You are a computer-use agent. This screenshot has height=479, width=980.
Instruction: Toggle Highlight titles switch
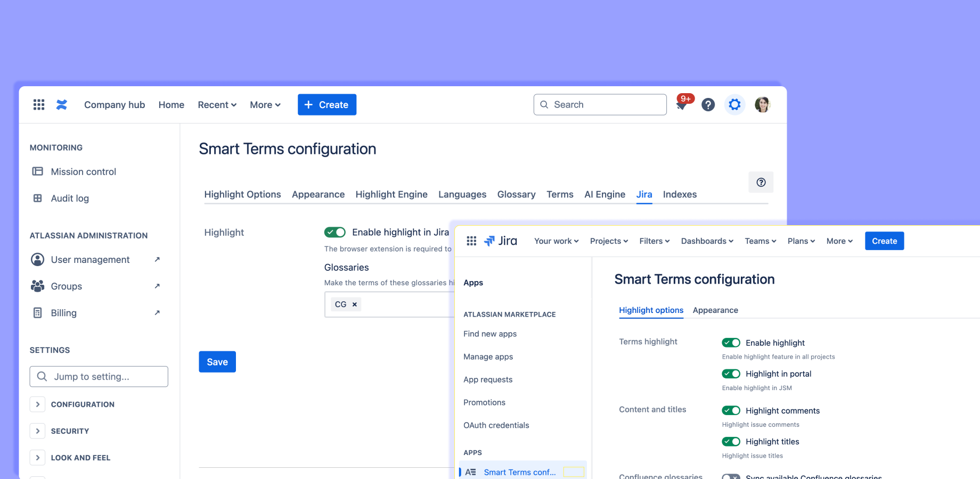(731, 441)
